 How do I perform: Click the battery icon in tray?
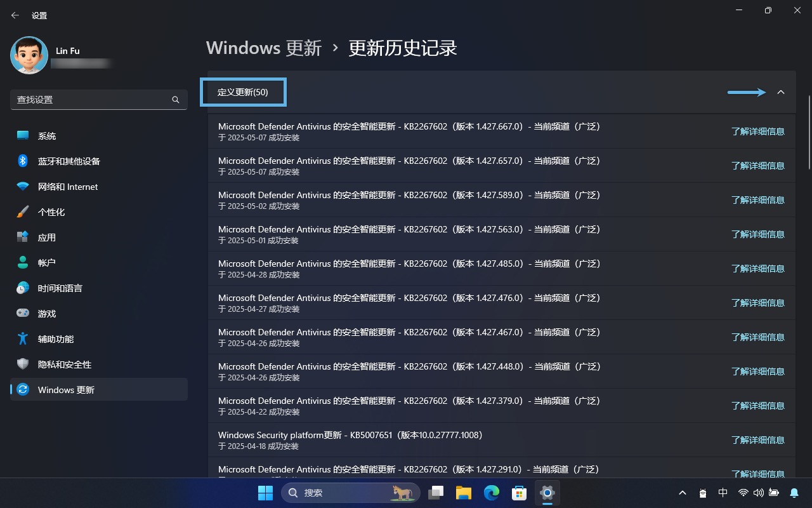(774, 493)
